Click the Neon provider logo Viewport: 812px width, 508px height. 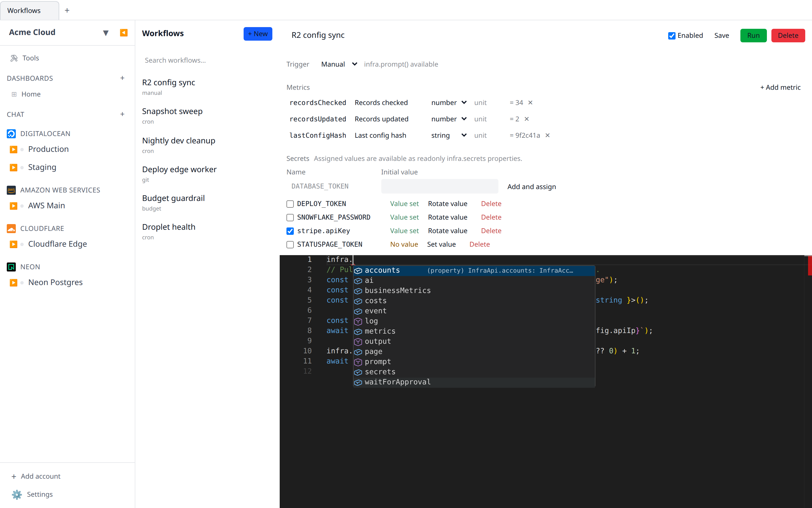pyautogui.click(x=11, y=267)
